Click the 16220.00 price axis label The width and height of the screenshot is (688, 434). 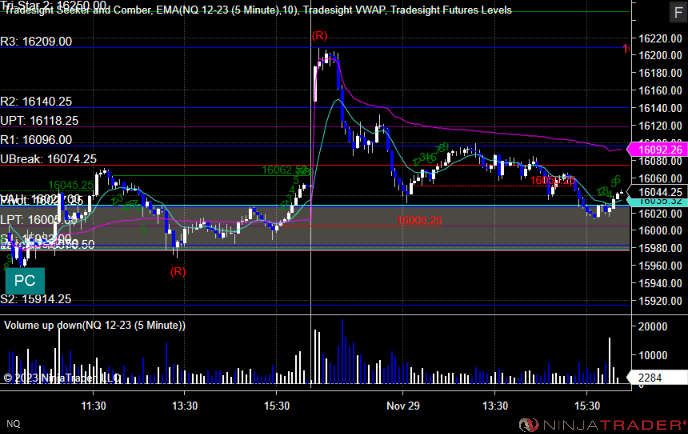tap(660, 39)
